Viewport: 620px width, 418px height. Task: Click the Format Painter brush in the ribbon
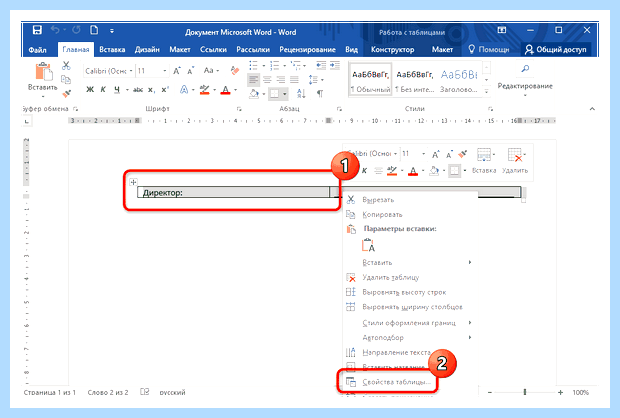tap(66, 94)
